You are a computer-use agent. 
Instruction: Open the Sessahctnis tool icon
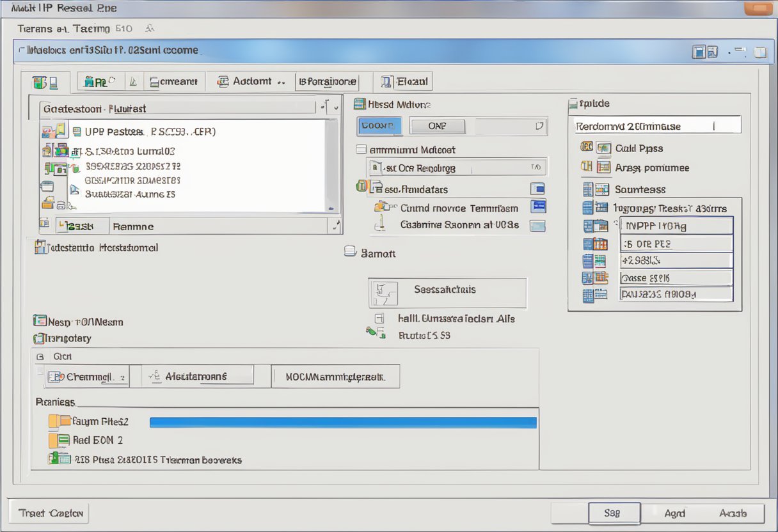point(386,293)
